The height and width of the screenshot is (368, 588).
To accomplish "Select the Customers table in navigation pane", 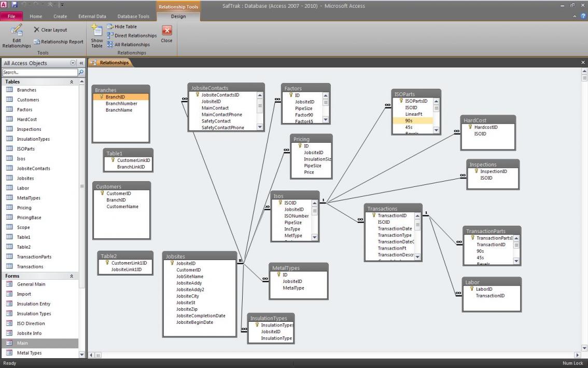I will pyautogui.click(x=28, y=100).
